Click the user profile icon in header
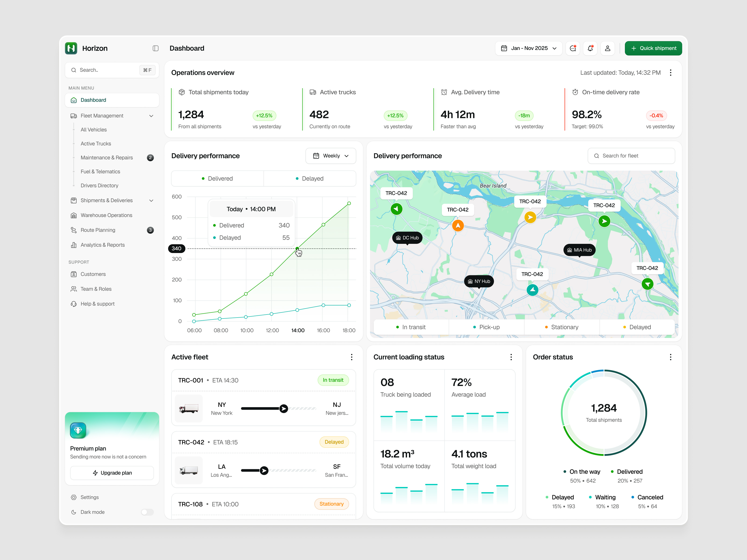This screenshot has height=560, width=747. (x=608, y=48)
